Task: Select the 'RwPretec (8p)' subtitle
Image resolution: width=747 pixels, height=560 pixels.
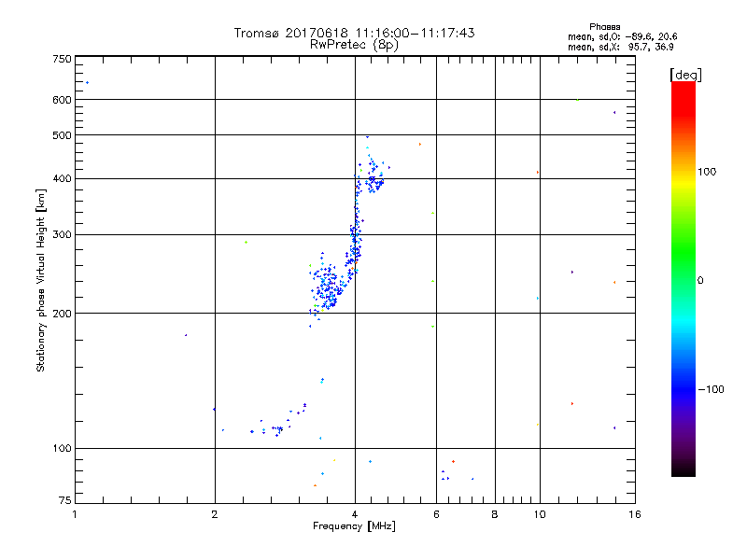Action: [354, 45]
